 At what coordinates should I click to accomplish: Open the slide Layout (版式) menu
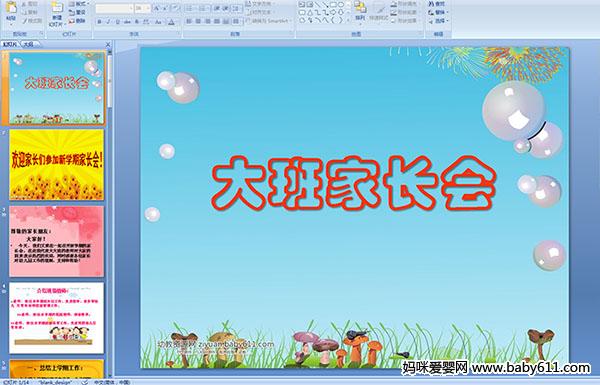point(78,4)
